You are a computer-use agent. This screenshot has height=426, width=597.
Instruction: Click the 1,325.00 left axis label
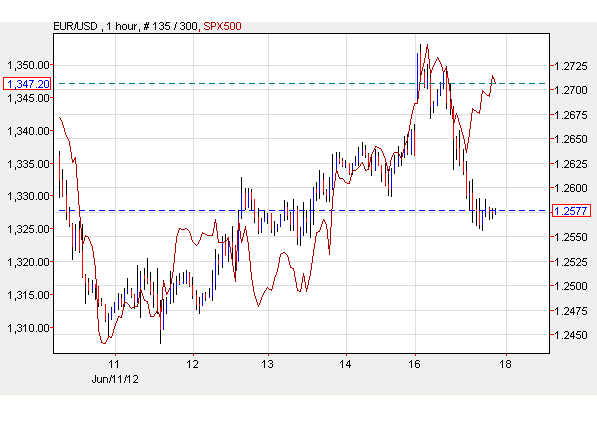pyautogui.click(x=29, y=229)
